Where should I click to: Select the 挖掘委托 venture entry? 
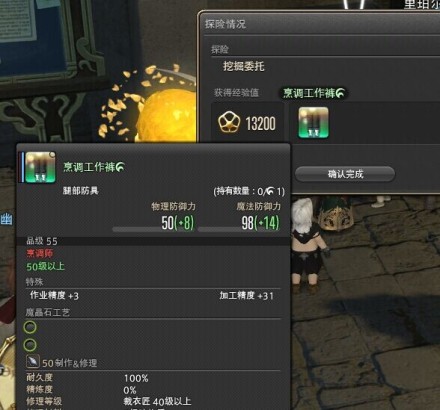point(244,66)
